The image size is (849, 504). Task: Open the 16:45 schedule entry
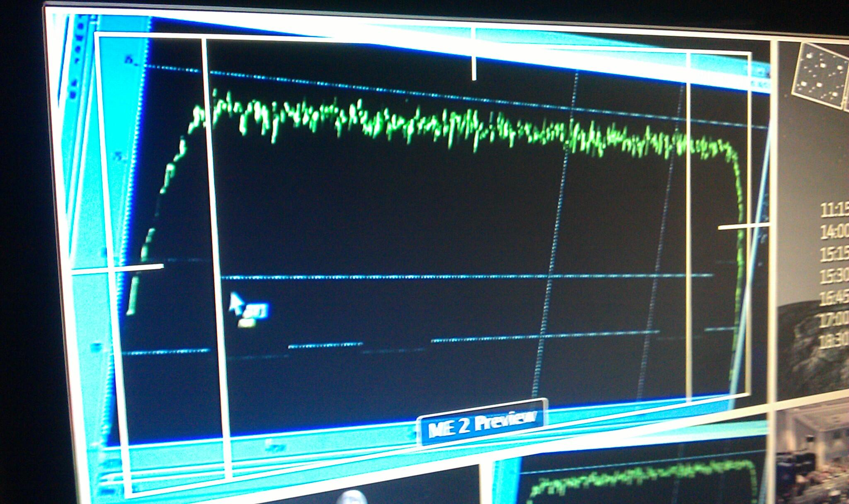coord(834,298)
